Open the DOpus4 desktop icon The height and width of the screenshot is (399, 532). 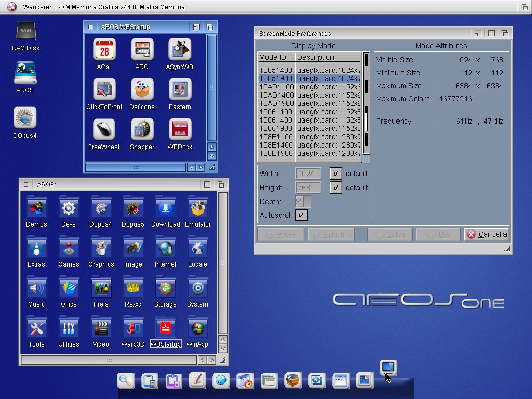pos(25,118)
